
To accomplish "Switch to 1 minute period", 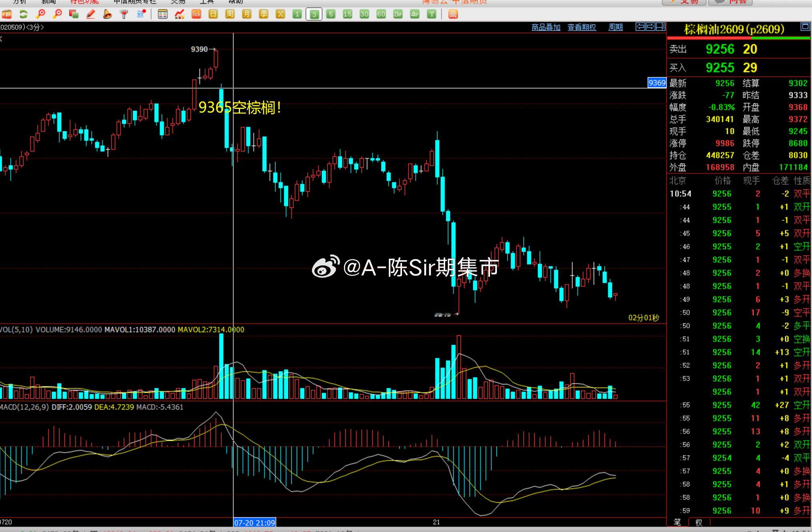I will [x=297, y=14].
